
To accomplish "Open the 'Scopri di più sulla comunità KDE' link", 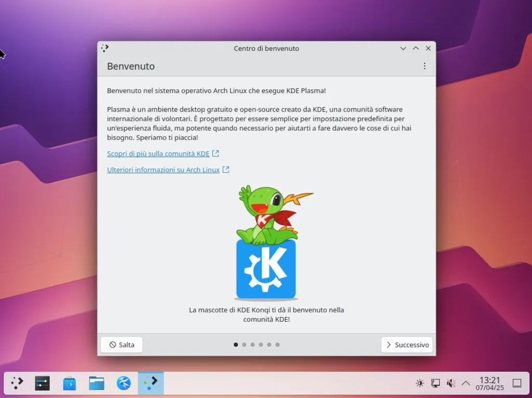I will pyautogui.click(x=158, y=154).
